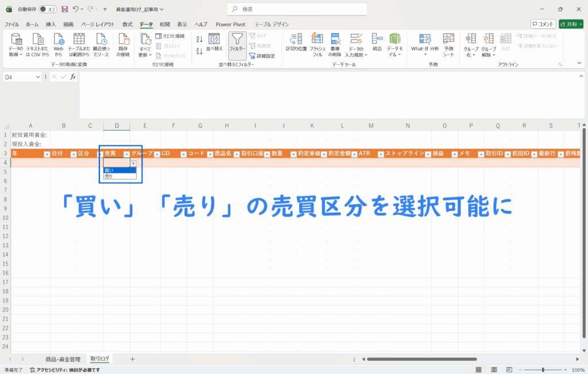The width and height of the screenshot is (588, 374).
Task: Click the save icon in title bar
Action: pos(64,9)
